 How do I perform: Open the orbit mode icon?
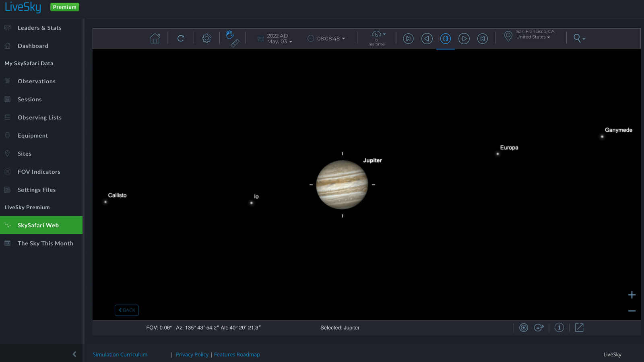(x=539, y=327)
